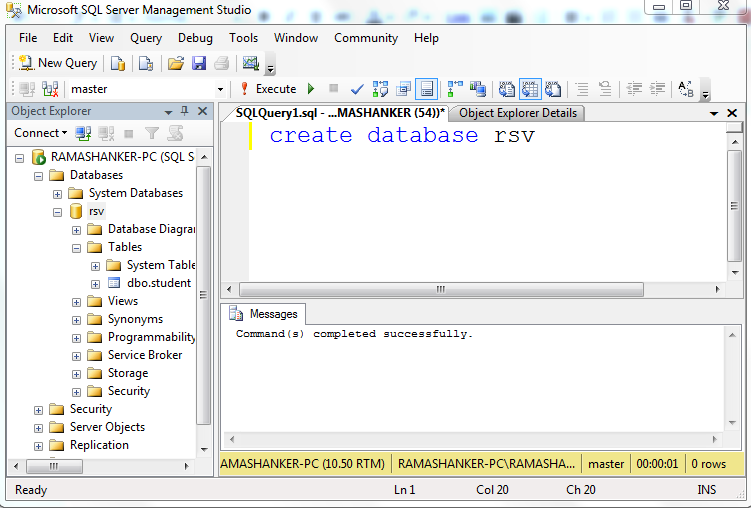Switch to Object Explorer Details tab

click(x=517, y=113)
